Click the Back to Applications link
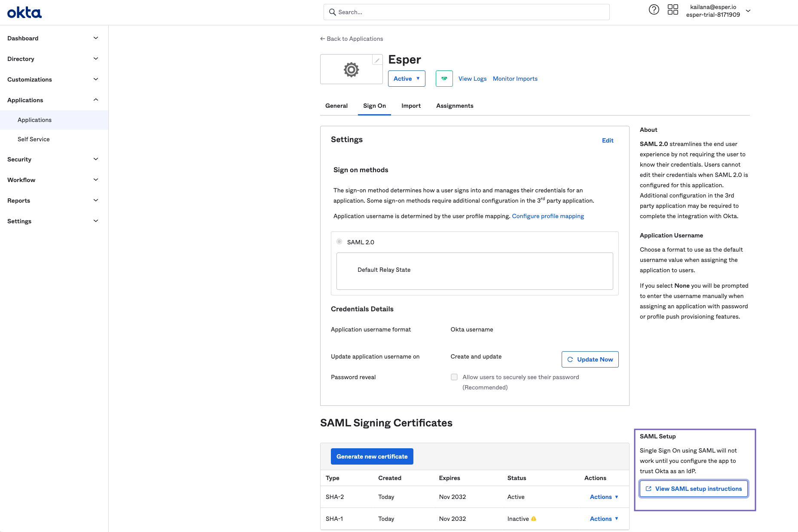This screenshot has width=798, height=532. 352,39
